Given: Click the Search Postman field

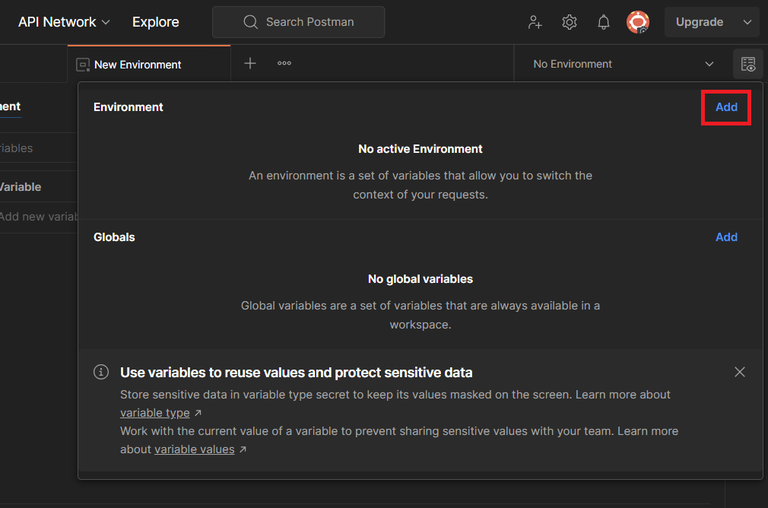Looking at the screenshot, I should [298, 22].
